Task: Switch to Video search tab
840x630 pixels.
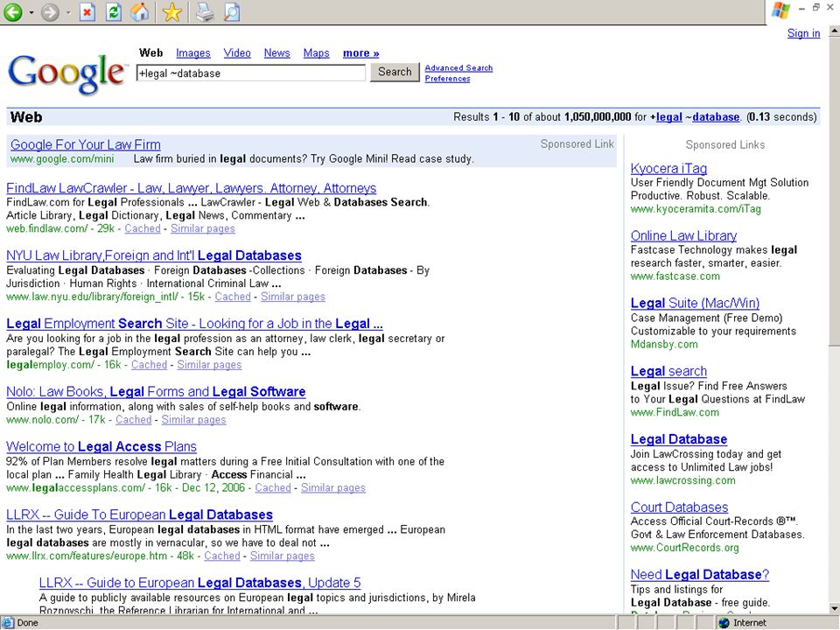Action: [x=237, y=53]
